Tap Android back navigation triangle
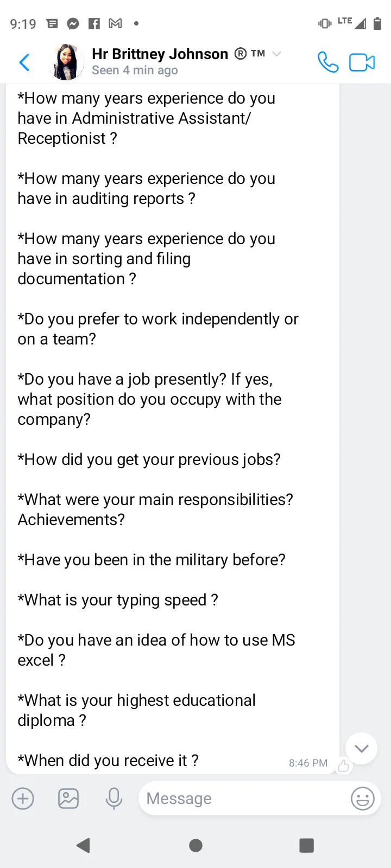This screenshot has height=868, width=391. tap(83, 845)
